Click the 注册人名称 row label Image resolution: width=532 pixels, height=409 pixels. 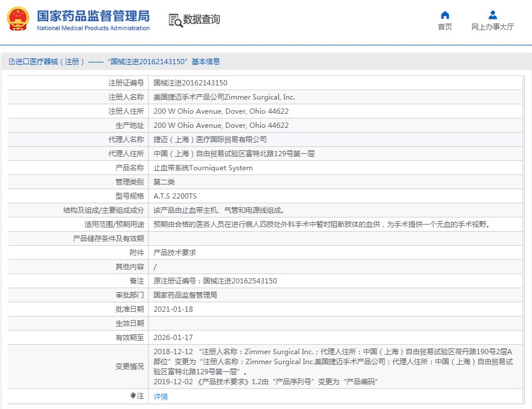(x=126, y=97)
